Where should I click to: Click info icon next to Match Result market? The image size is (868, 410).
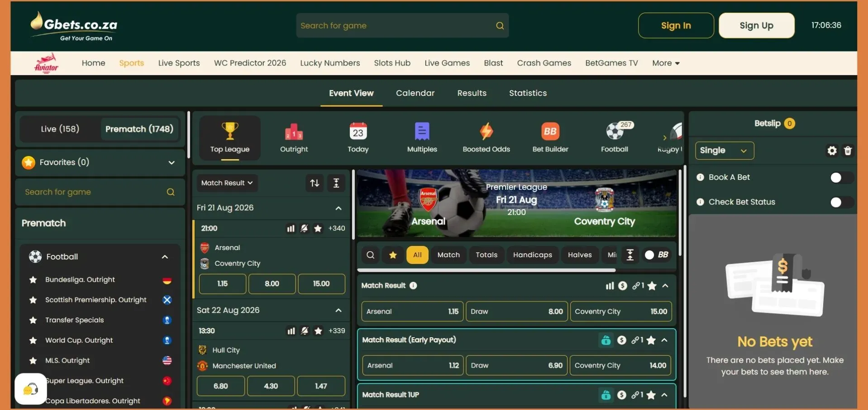pos(413,286)
